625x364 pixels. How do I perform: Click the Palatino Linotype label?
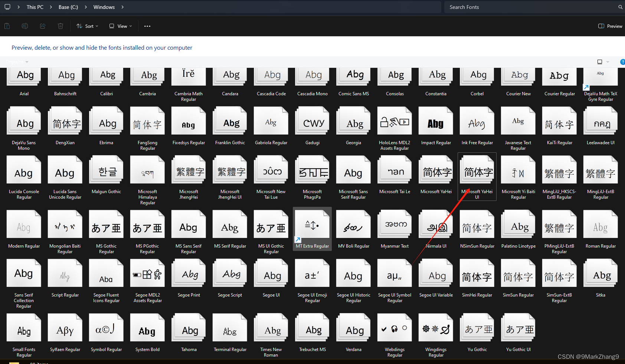[x=518, y=246]
